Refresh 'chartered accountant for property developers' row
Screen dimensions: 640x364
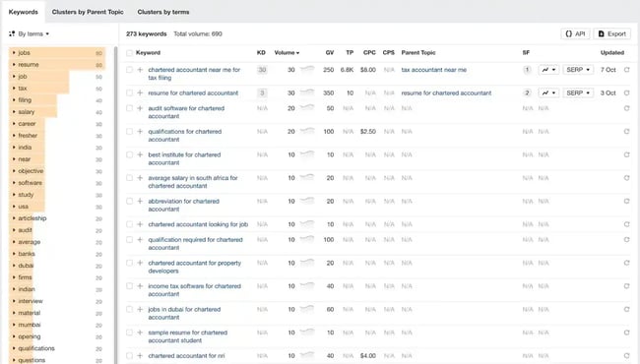(x=626, y=264)
